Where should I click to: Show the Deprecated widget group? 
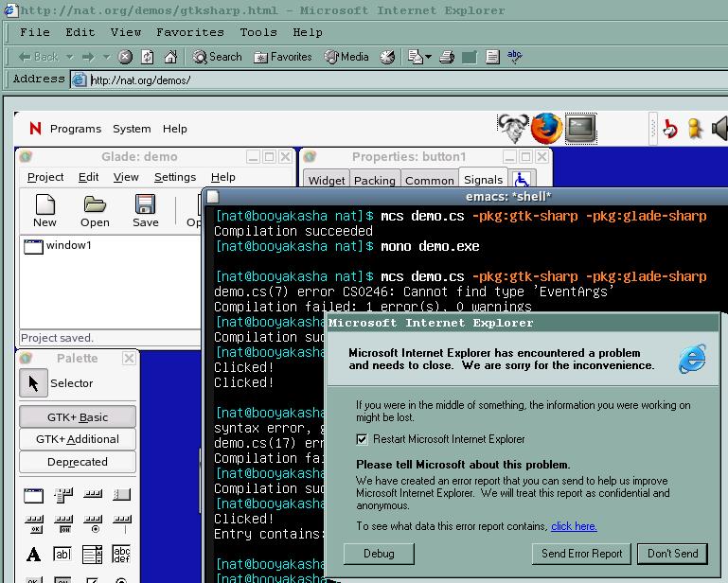(x=78, y=462)
